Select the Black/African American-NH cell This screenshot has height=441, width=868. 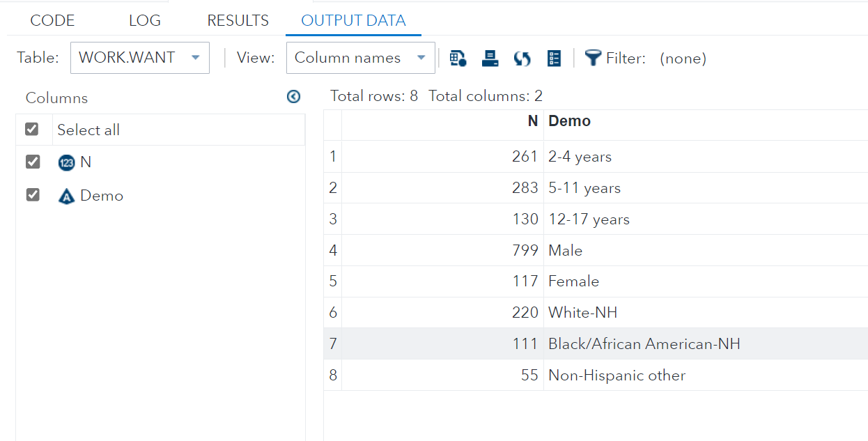(x=644, y=343)
